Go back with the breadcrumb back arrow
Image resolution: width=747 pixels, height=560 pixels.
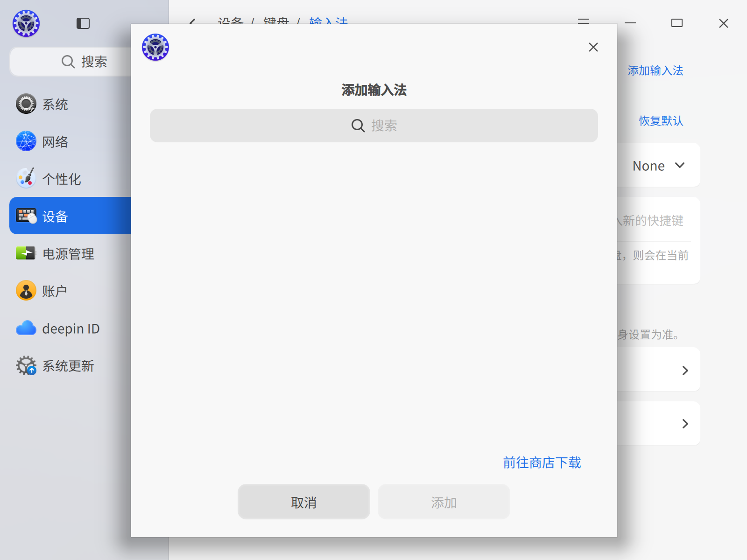[x=192, y=21]
